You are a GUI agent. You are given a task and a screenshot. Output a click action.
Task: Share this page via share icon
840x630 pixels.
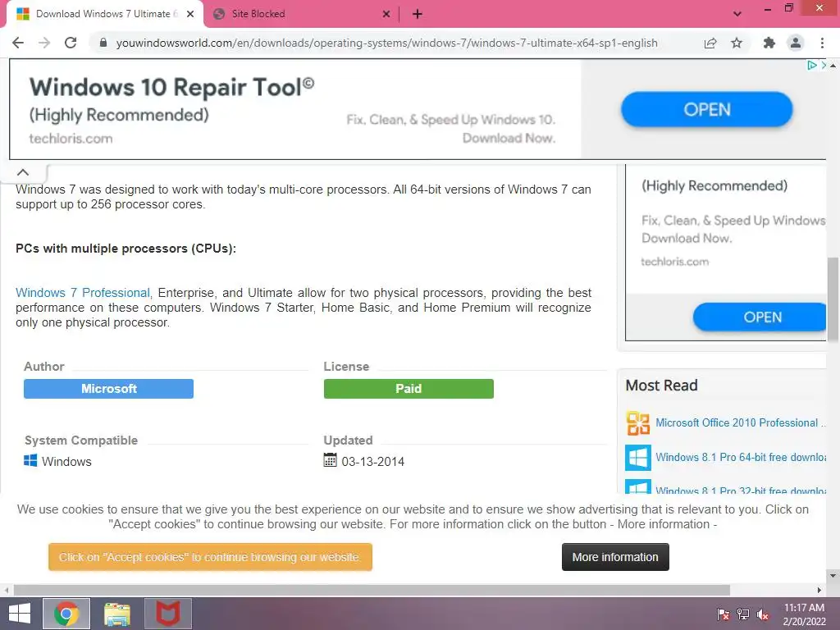pyautogui.click(x=710, y=43)
